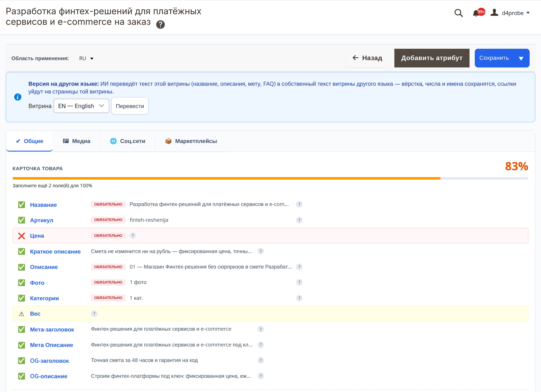The height and width of the screenshot is (392, 541).
Task: Open notifications bell with 99+ badge
Action: pyautogui.click(x=478, y=13)
